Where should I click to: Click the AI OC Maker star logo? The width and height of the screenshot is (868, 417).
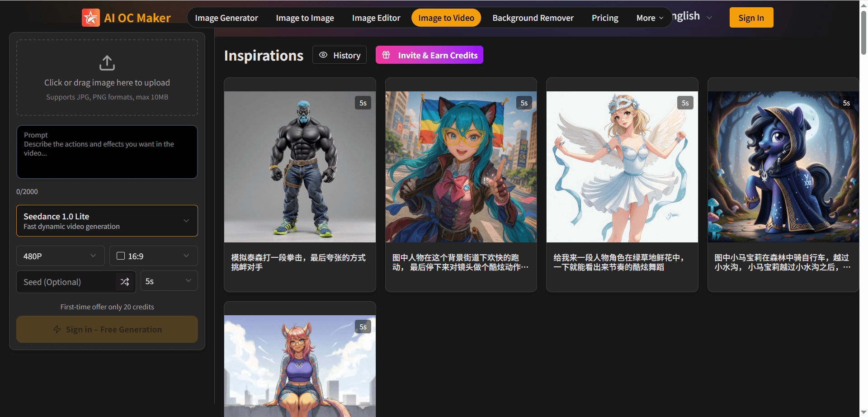click(x=90, y=18)
